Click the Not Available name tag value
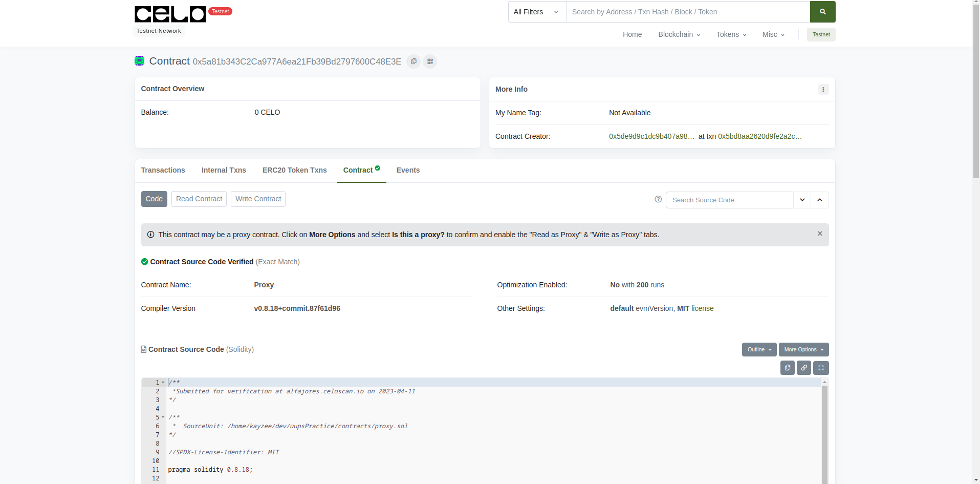 (x=629, y=113)
